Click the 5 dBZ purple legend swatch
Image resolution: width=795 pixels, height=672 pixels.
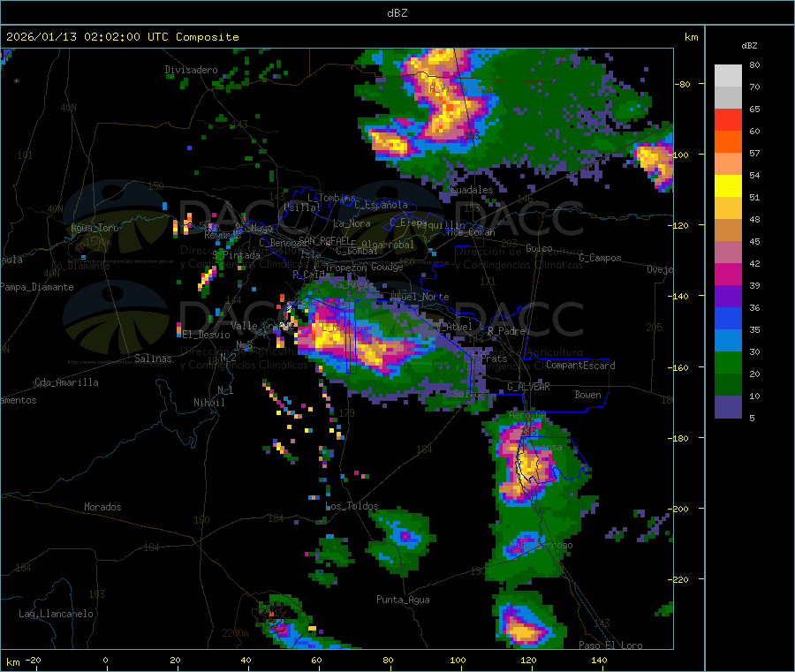728,406
